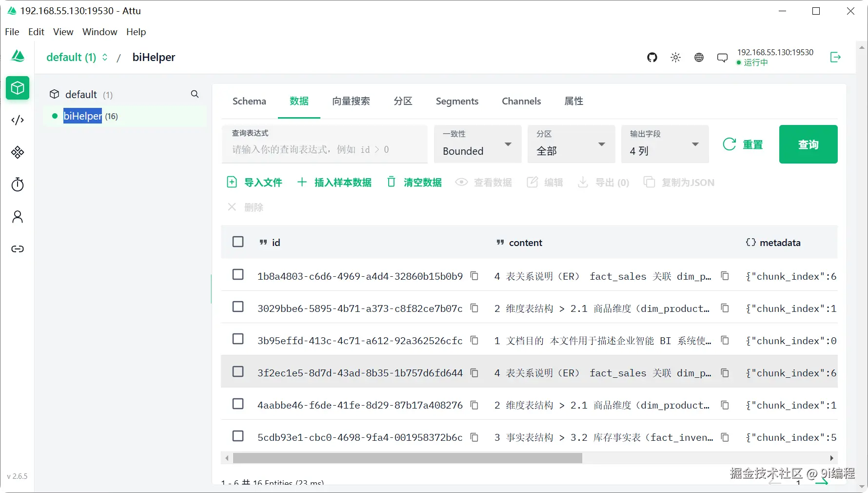Copy content cell of row 3f2ec1e5
Image resolution: width=868 pixels, height=493 pixels.
[x=725, y=372]
